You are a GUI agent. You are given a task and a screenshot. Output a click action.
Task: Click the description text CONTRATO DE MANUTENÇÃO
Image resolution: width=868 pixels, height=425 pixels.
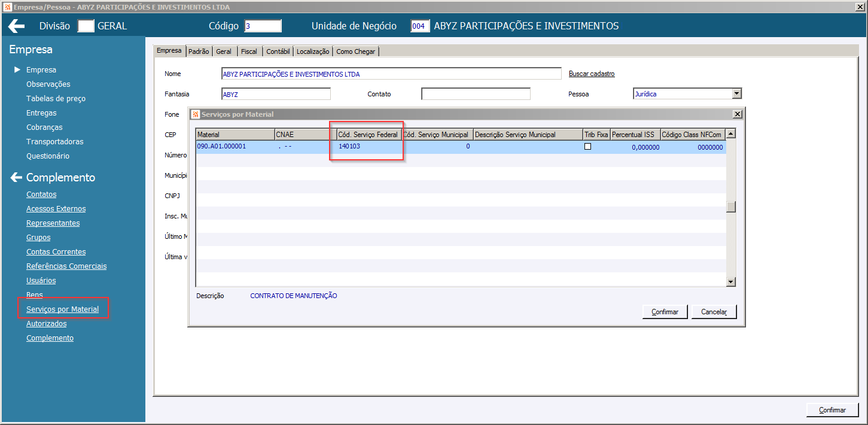[294, 296]
